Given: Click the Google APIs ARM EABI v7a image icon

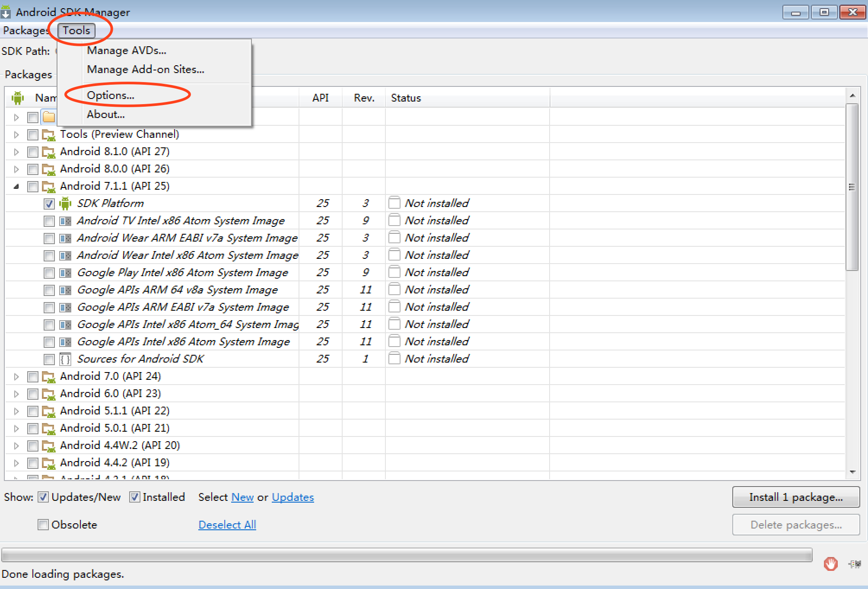Looking at the screenshot, I should [65, 307].
